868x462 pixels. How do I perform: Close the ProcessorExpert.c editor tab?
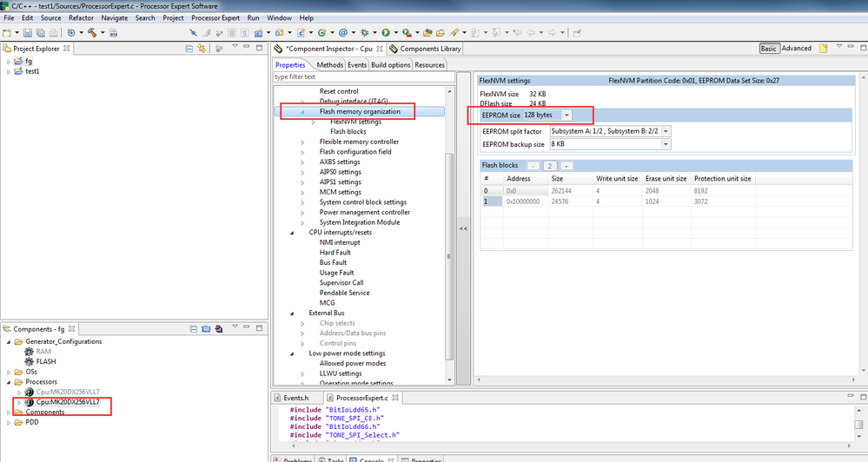point(395,398)
